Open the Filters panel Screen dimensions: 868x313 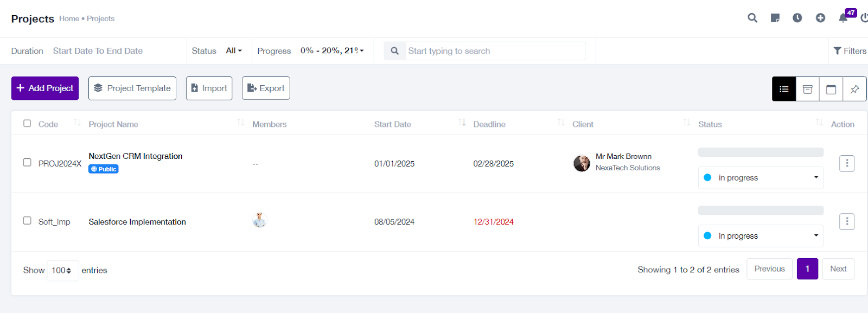click(x=850, y=51)
